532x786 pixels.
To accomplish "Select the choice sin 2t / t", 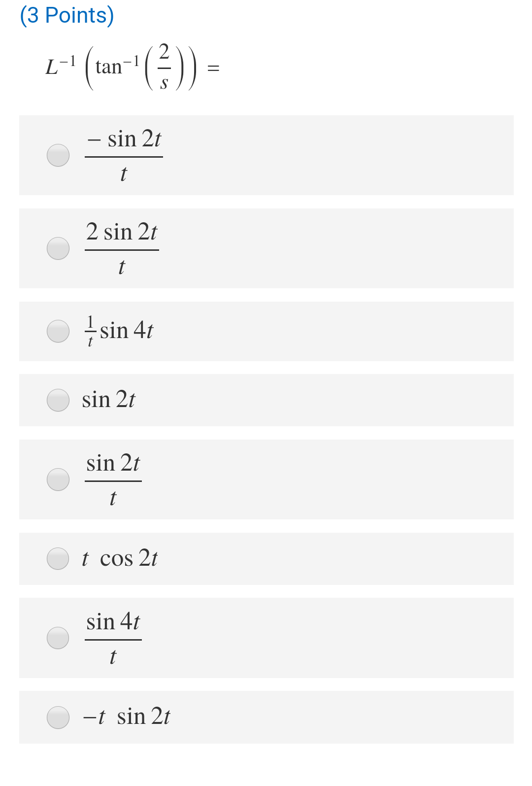I will 58,478.
